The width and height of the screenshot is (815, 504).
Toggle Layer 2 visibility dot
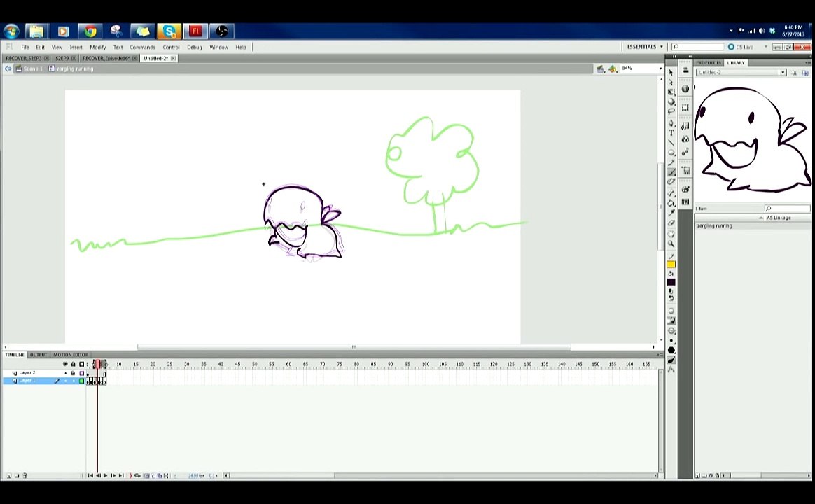66,373
